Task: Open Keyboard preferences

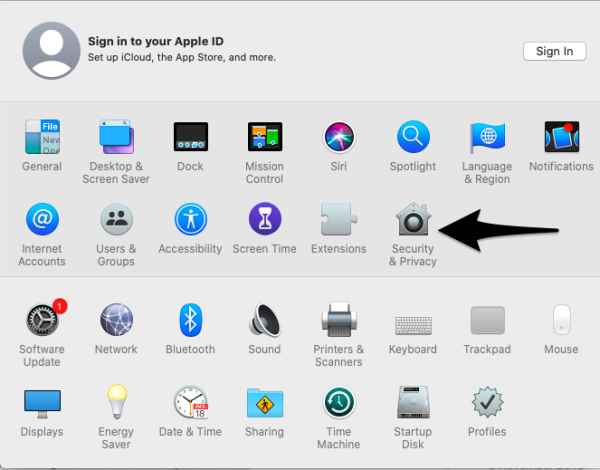Action: (x=413, y=325)
